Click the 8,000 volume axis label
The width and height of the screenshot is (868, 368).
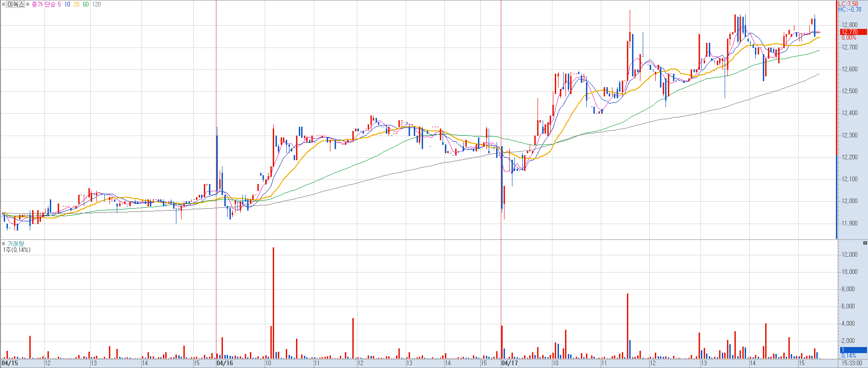(x=848, y=289)
